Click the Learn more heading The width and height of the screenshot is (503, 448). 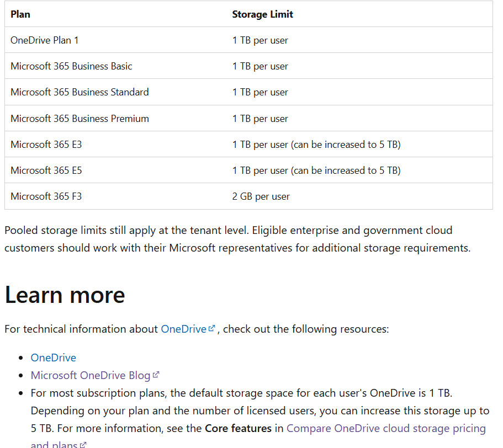(x=65, y=295)
